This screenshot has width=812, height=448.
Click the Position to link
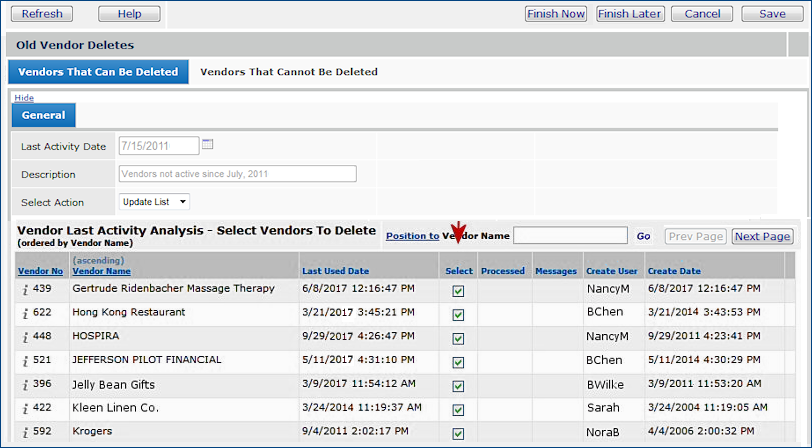tap(412, 236)
